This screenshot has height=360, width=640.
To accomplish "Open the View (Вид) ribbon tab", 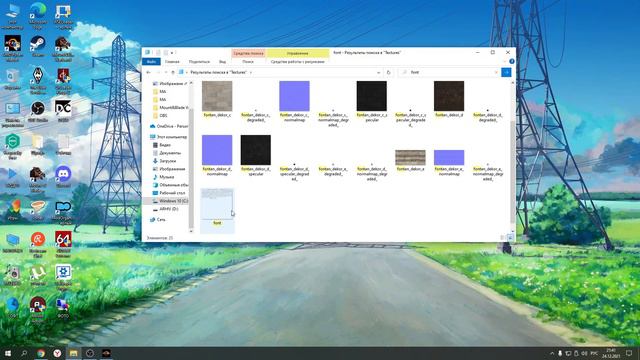I will tap(222, 62).
